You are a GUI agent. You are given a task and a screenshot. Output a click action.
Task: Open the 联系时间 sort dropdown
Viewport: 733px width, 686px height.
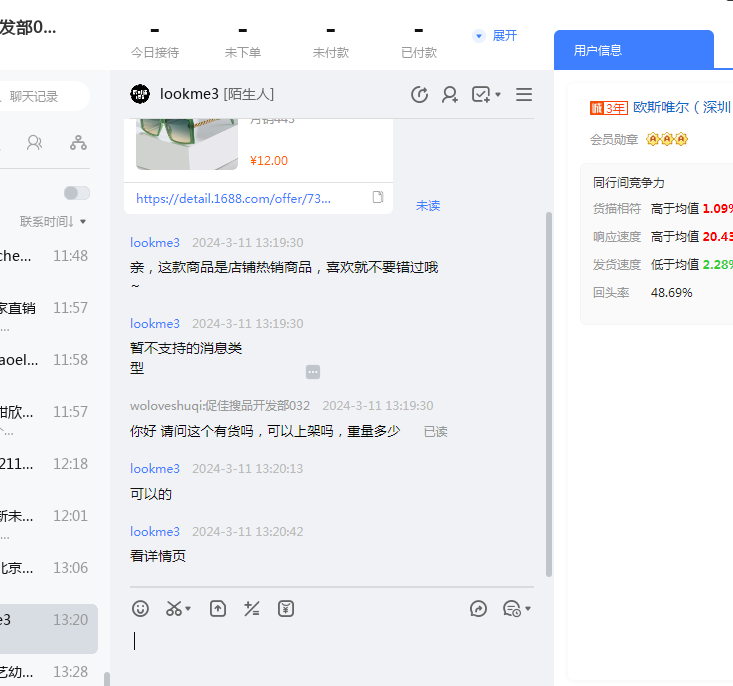click(x=53, y=221)
